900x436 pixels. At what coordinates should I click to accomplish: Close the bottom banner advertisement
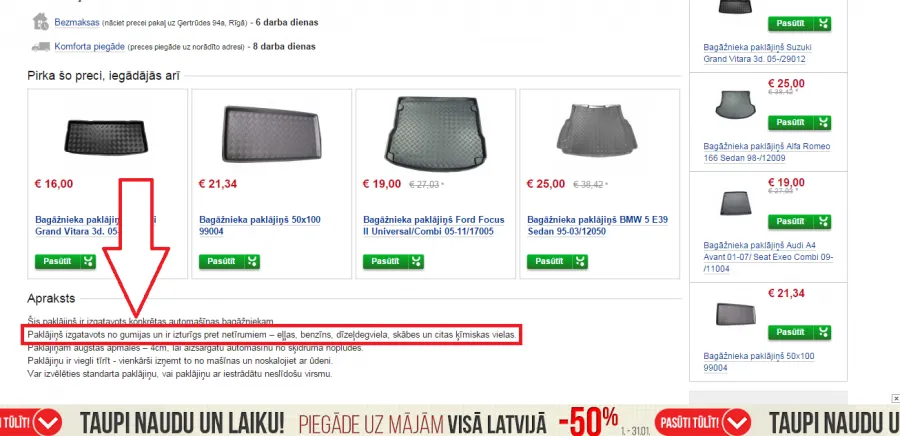pos(895,398)
